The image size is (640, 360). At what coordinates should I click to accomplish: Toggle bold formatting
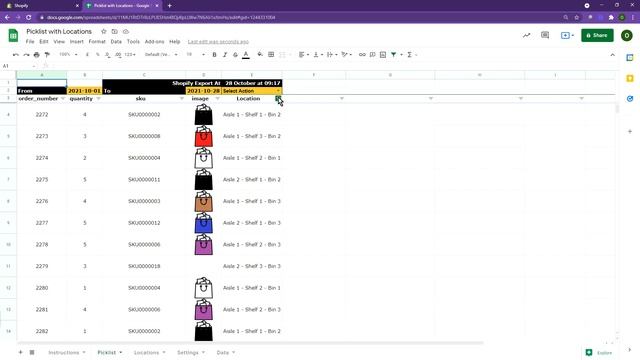coord(214,55)
